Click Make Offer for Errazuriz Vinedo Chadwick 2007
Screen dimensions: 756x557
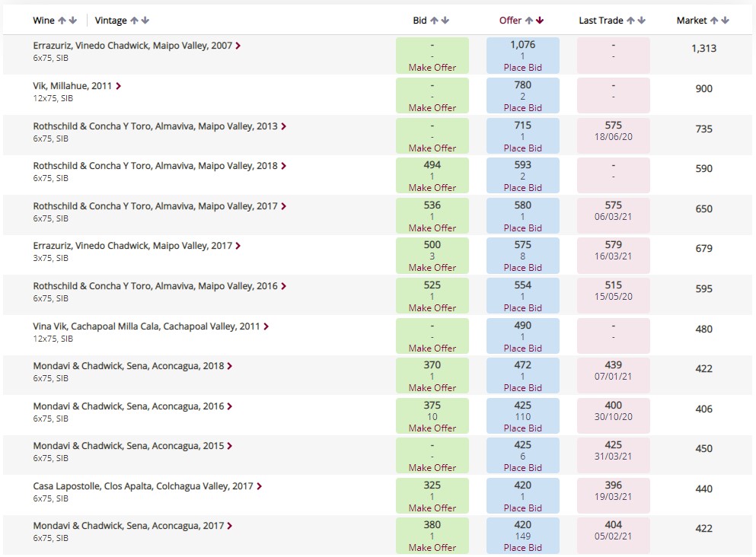click(x=432, y=68)
